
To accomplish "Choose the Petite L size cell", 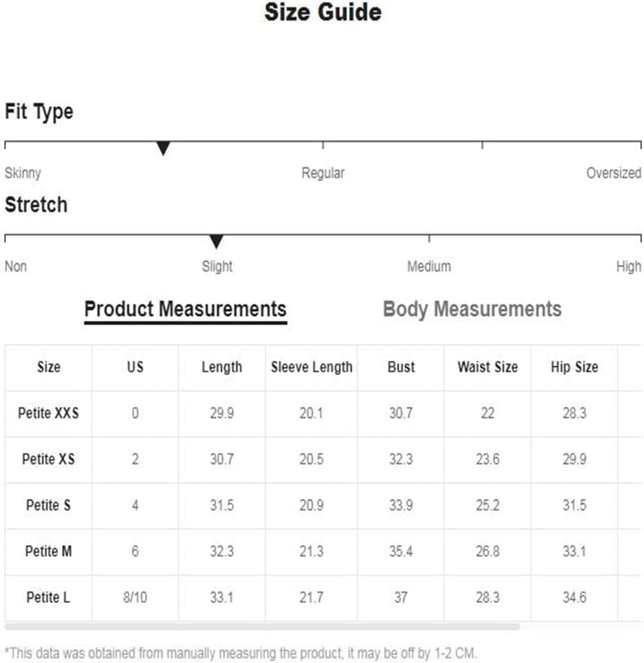I will 48,597.
